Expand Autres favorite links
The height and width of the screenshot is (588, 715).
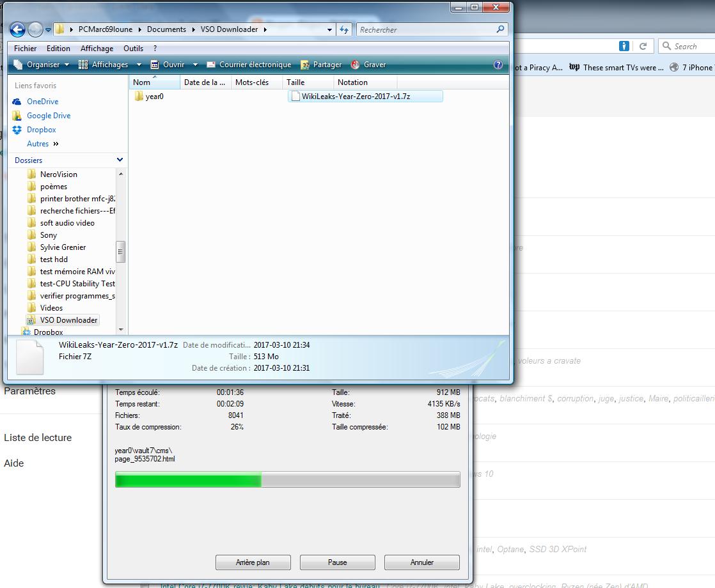(42, 144)
